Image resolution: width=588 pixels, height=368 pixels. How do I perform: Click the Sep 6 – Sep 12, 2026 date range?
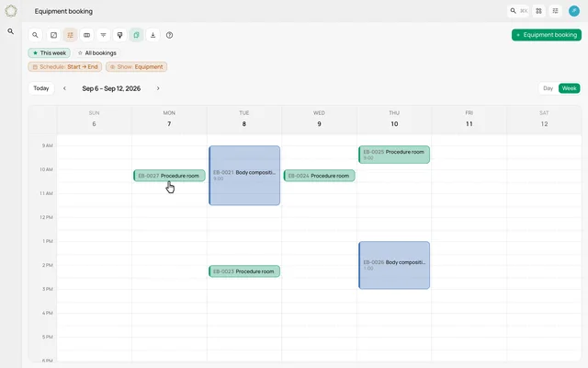(111, 88)
